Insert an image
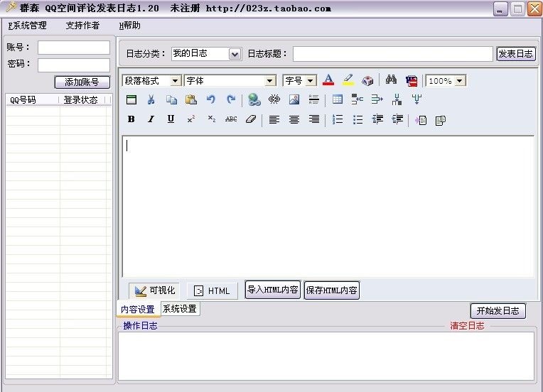The image size is (543, 392). click(x=294, y=99)
